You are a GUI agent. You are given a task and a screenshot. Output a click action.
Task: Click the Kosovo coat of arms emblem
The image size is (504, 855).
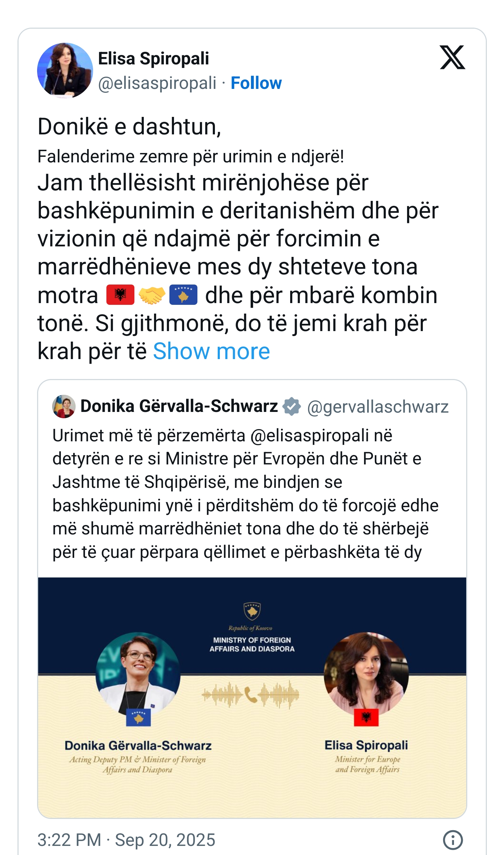click(252, 611)
